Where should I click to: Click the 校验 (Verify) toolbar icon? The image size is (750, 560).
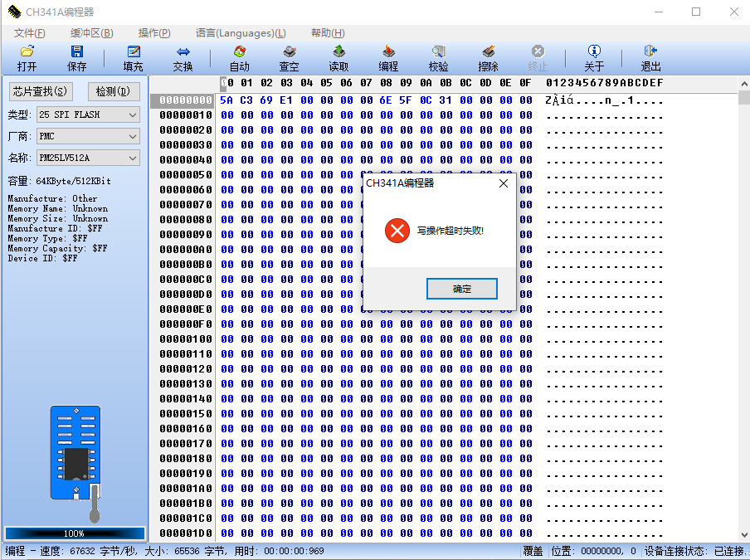pyautogui.click(x=438, y=51)
